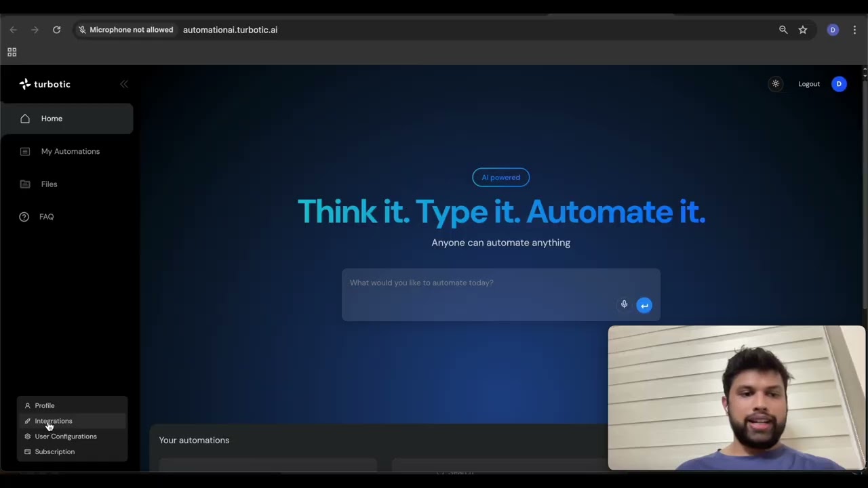The height and width of the screenshot is (488, 868).
Task: Open My Automations in sidebar
Action: [70, 151]
